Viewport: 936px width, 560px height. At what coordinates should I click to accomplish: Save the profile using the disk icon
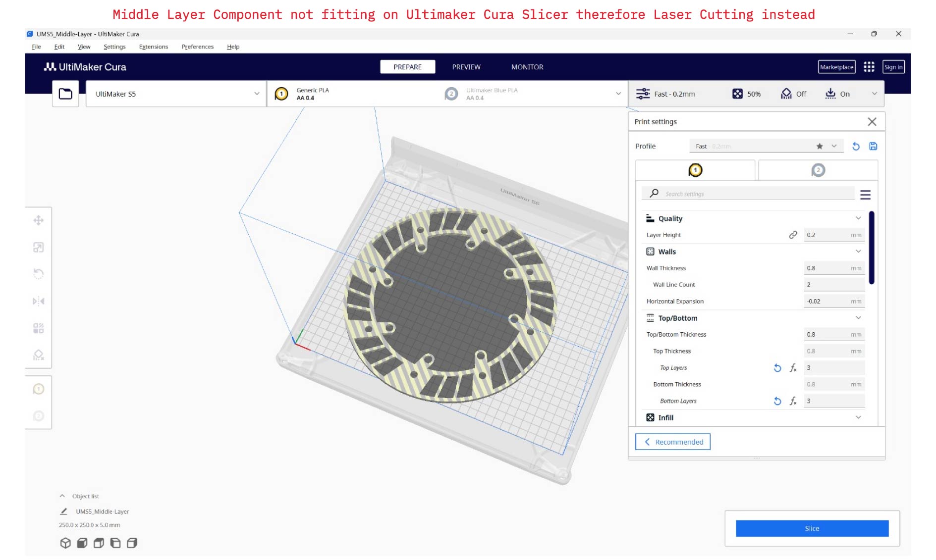pyautogui.click(x=873, y=146)
